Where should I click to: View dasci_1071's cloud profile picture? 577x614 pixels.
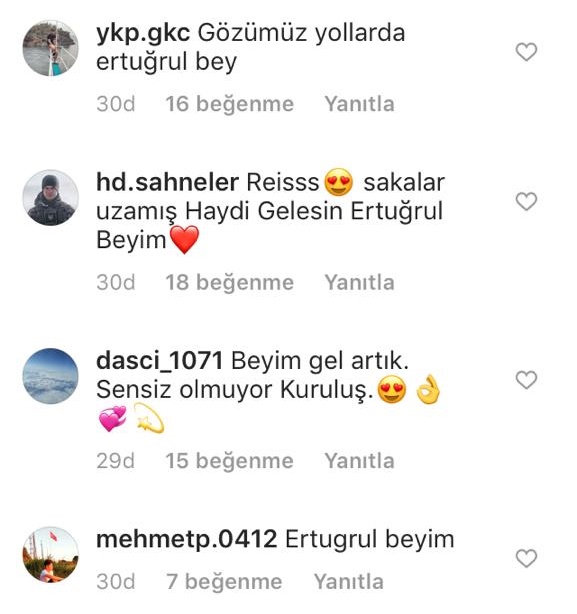tap(50, 376)
